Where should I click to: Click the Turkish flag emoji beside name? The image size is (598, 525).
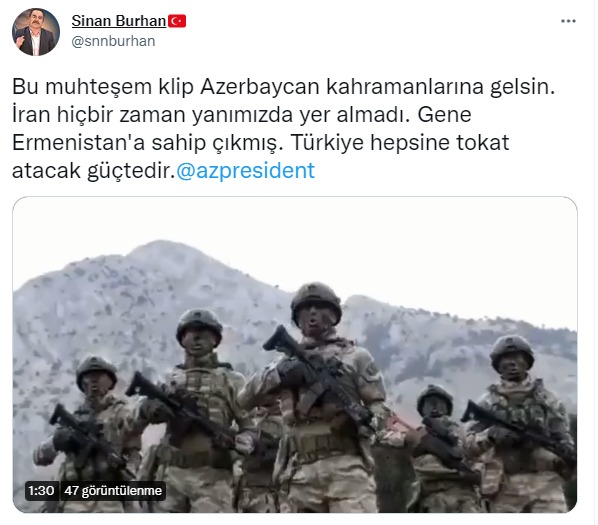tap(177, 21)
